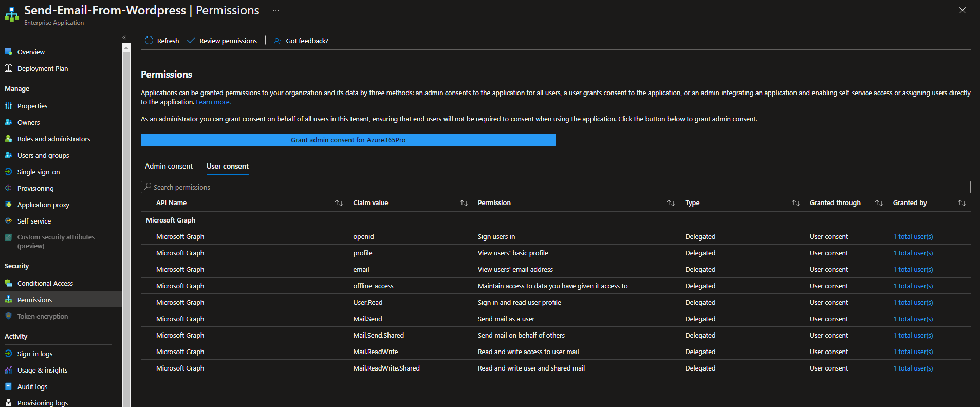Open the ellipsis more options menu
The height and width of the screenshot is (407, 980).
(276, 10)
